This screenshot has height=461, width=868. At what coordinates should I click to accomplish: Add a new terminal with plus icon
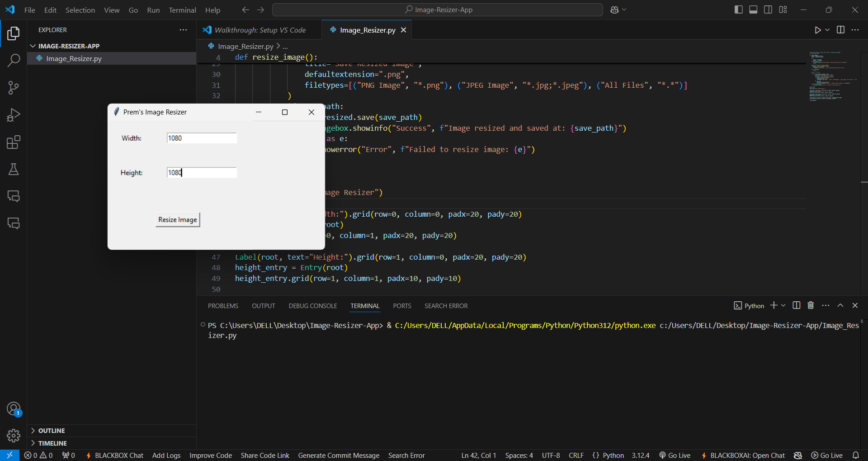tap(774, 305)
